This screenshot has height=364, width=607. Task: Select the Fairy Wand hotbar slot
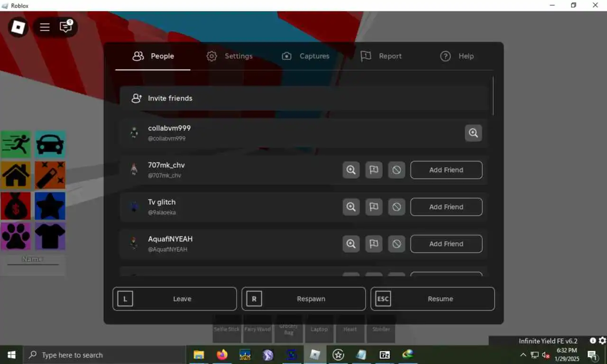coord(258,329)
